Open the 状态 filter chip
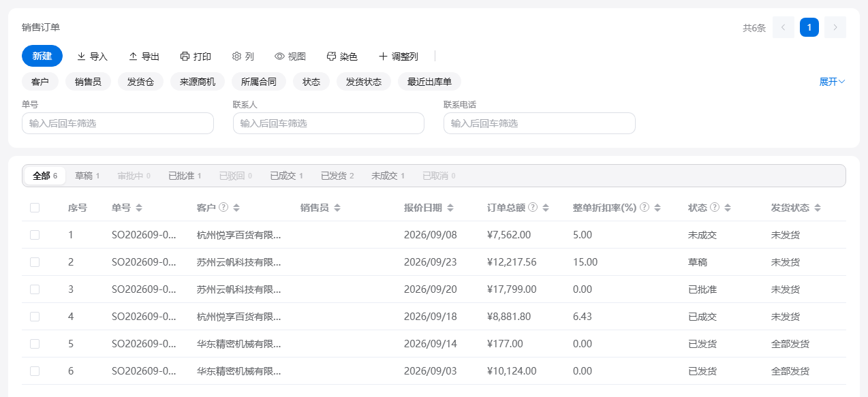This screenshot has height=397, width=868. [311, 82]
